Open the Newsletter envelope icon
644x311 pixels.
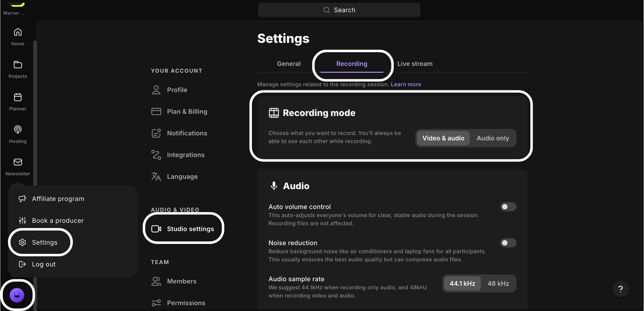(18, 162)
